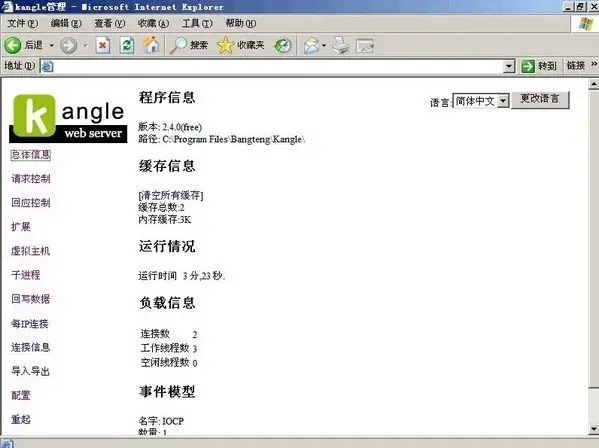Click inside the address bar input field
The width and height of the screenshot is (599, 448).
[279, 66]
